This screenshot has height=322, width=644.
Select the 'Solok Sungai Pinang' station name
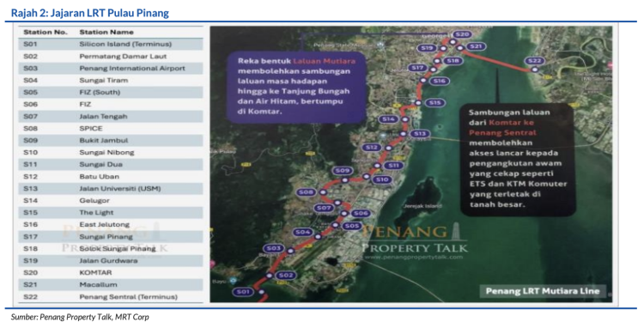click(x=118, y=249)
